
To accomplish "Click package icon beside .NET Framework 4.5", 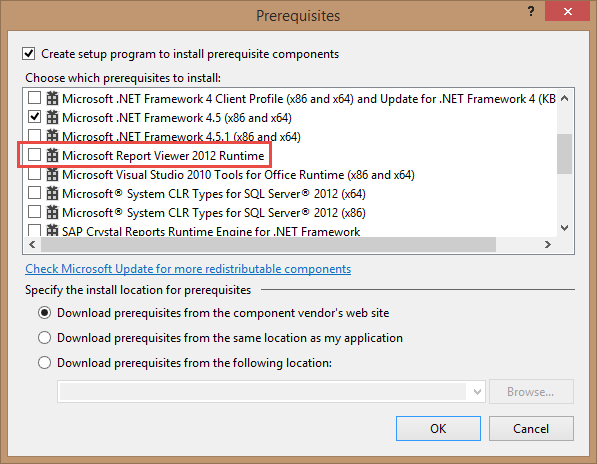I will tap(52, 117).
